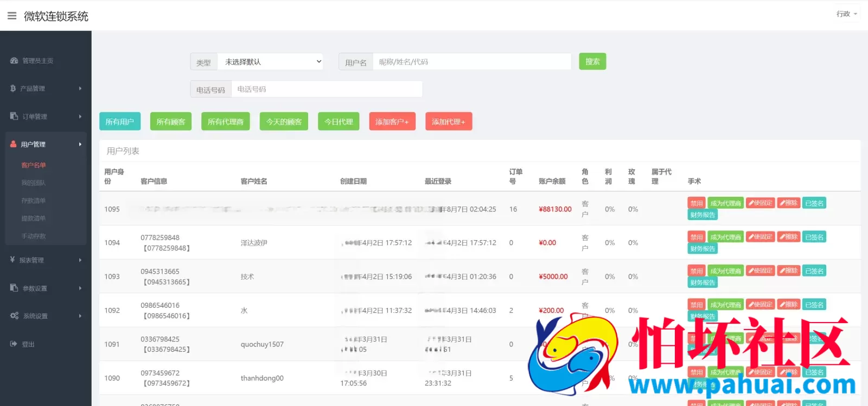868x406 pixels.
Task: Click 擦除 button for user 1095
Action: click(789, 203)
